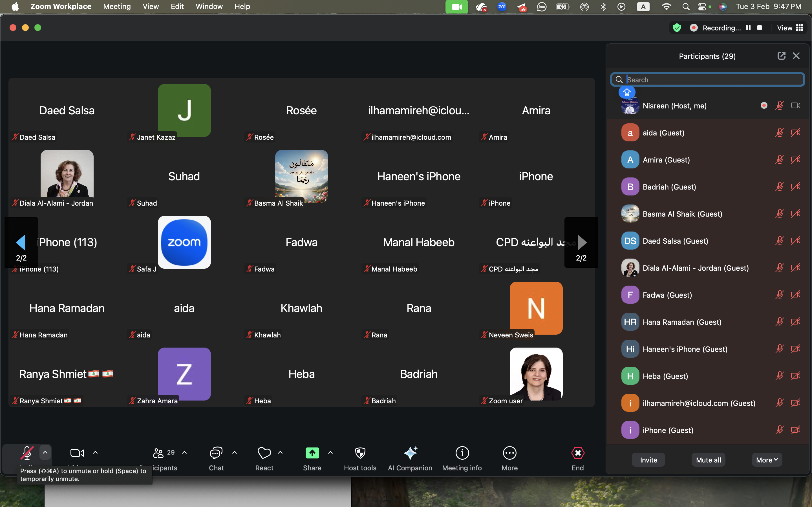Open Meeting info icon
Screen dimensions: 812x507
point(462,453)
